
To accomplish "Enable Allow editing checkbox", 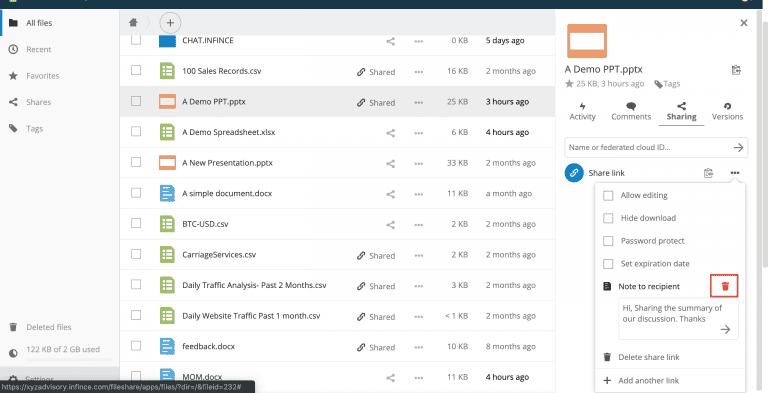I will coord(608,196).
